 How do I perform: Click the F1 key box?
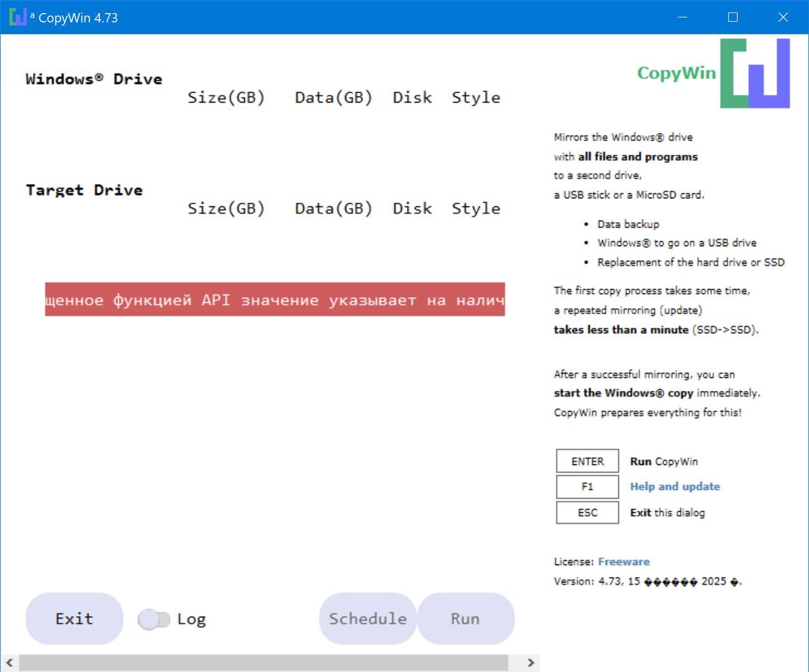pyautogui.click(x=587, y=487)
